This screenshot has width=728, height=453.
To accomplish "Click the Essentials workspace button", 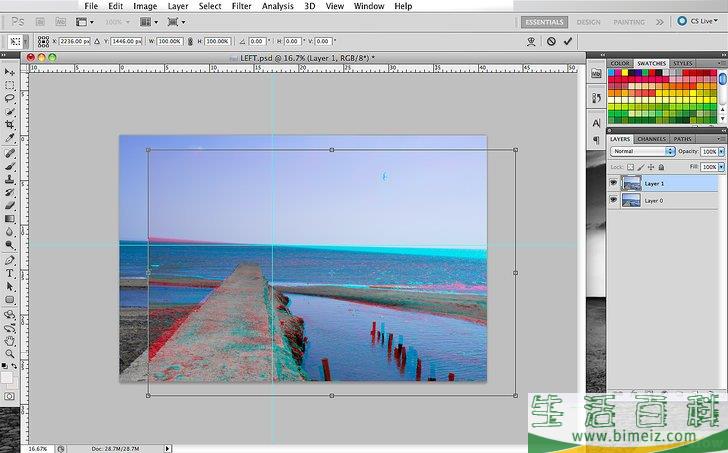I will pos(544,21).
